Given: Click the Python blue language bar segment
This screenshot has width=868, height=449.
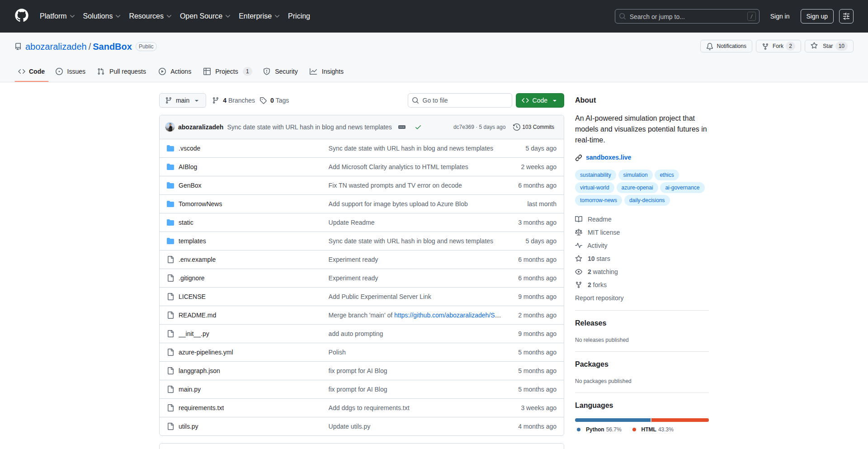Looking at the screenshot, I should pyautogui.click(x=613, y=420).
